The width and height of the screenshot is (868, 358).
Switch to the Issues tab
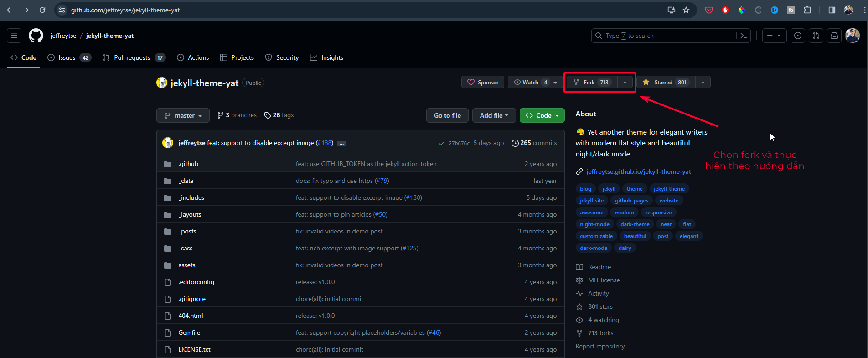coord(69,57)
